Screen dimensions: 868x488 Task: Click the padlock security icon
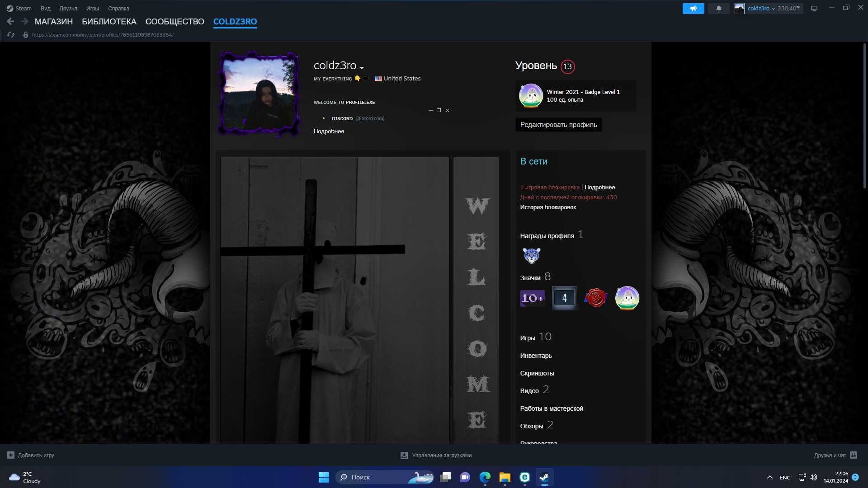pyautogui.click(x=26, y=35)
